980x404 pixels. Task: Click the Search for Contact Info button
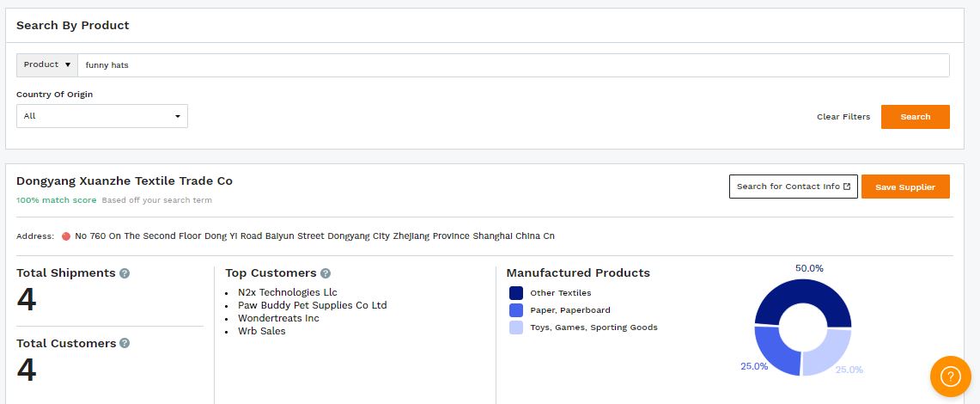point(788,187)
